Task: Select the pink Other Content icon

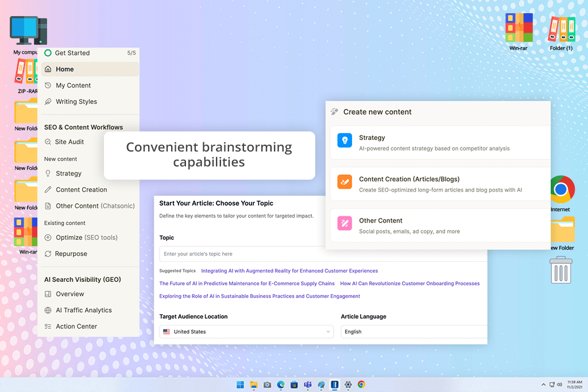Action: click(345, 223)
